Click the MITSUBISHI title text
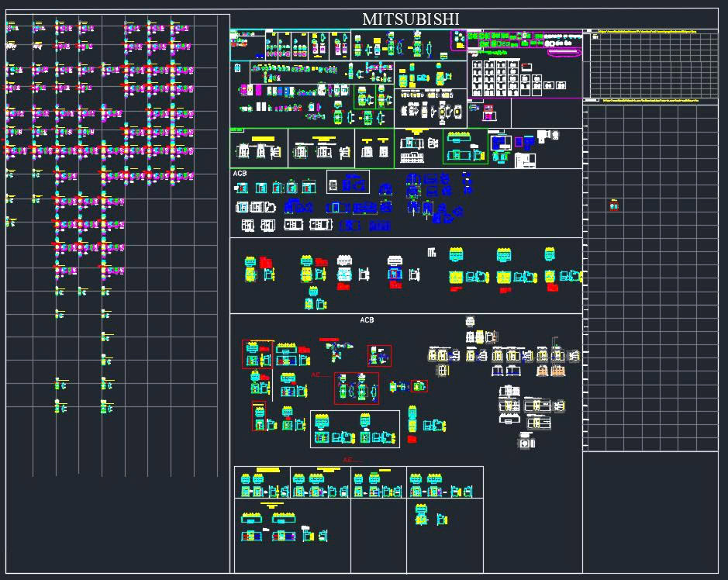This screenshot has height=580, width=728. (410, 19)
